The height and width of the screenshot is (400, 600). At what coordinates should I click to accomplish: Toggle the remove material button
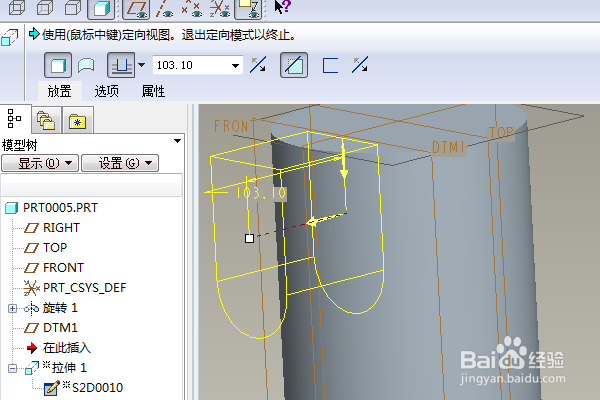[294, 65]
